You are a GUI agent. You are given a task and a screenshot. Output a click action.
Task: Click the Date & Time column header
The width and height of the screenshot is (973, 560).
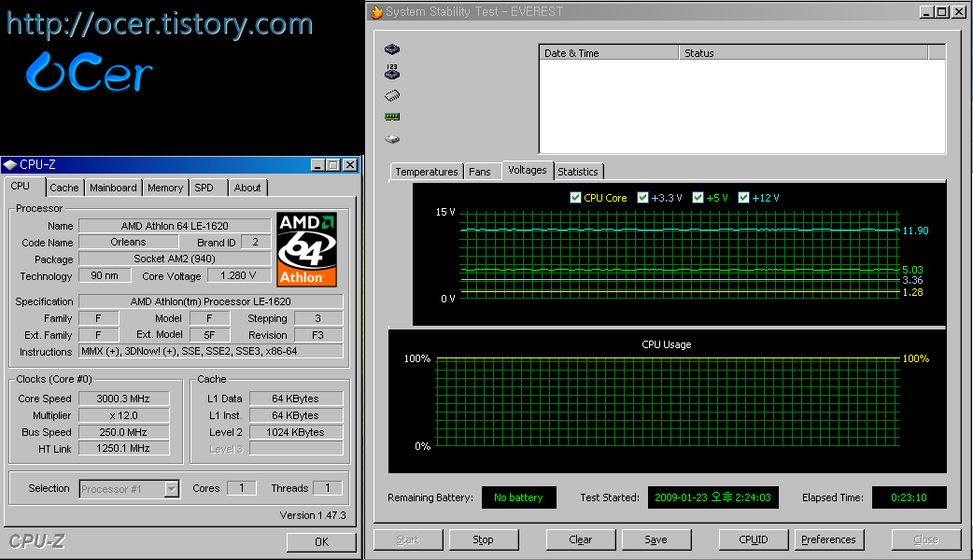pyautogui.click(x=609, y=52)
